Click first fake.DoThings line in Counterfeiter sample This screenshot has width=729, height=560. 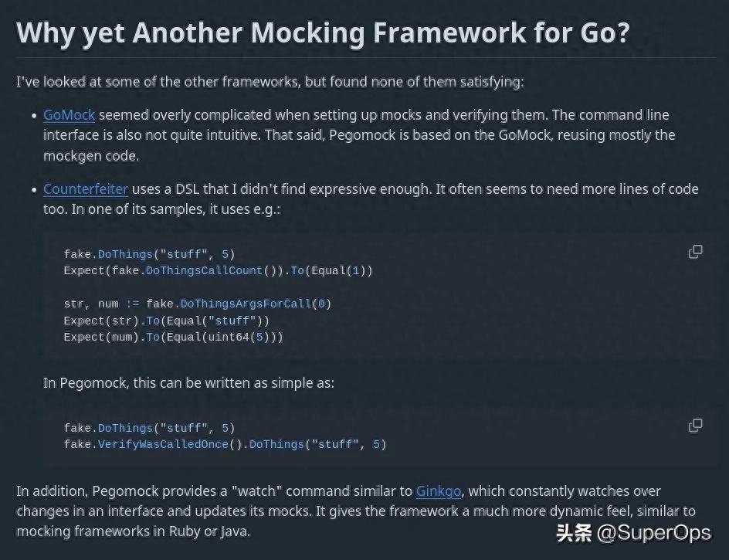(x=149, y=254)
